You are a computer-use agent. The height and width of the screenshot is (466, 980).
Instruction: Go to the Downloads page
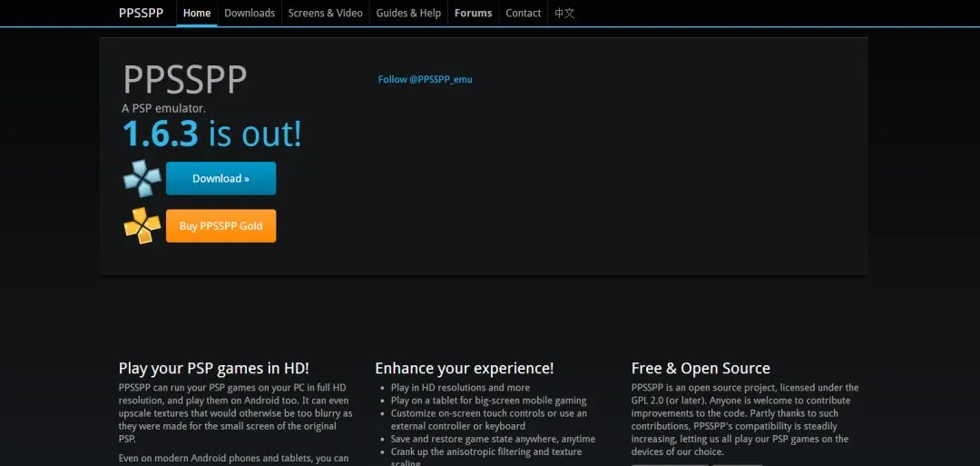250,13
